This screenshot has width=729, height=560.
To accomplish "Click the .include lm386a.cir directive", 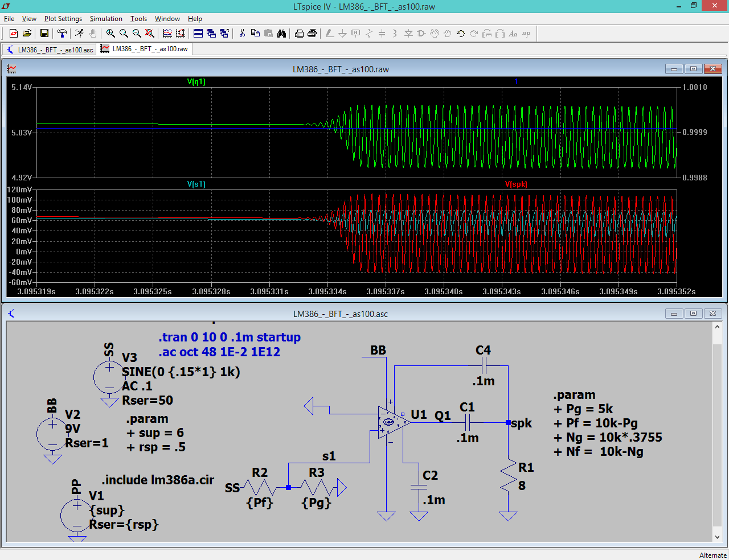I will [158, 480].
